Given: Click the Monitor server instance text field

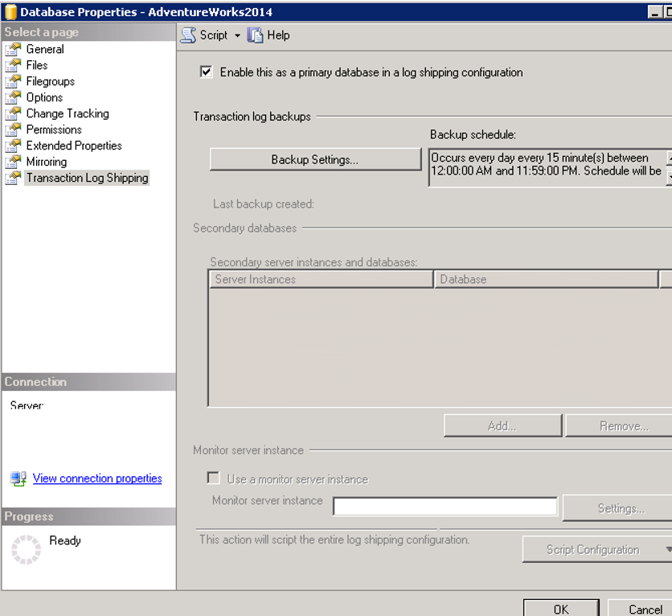Looking at the screenshot, I should tap(445, 507).
